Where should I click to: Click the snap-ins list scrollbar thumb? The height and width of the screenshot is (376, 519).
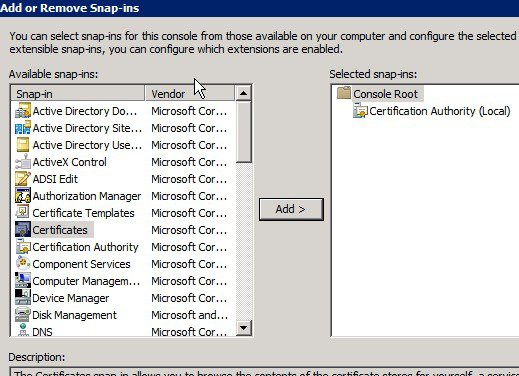pyautogui.click(x=243, y=132)
